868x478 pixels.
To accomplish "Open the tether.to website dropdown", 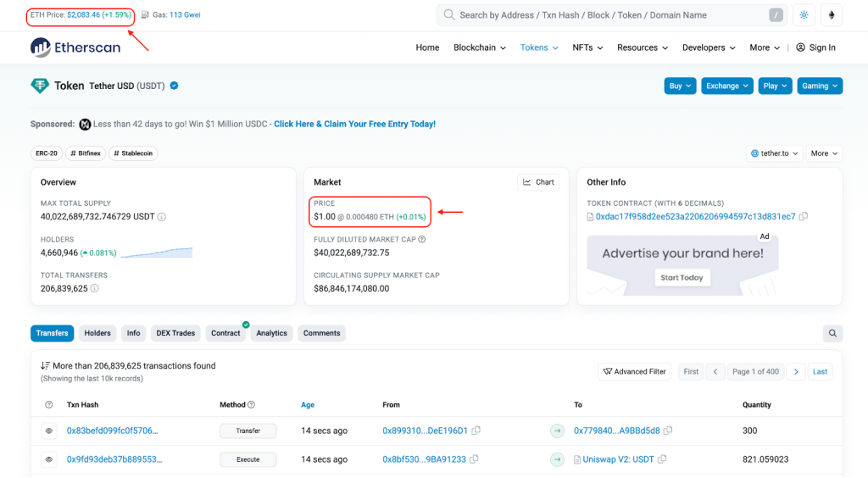I will (x=774, y=153).
